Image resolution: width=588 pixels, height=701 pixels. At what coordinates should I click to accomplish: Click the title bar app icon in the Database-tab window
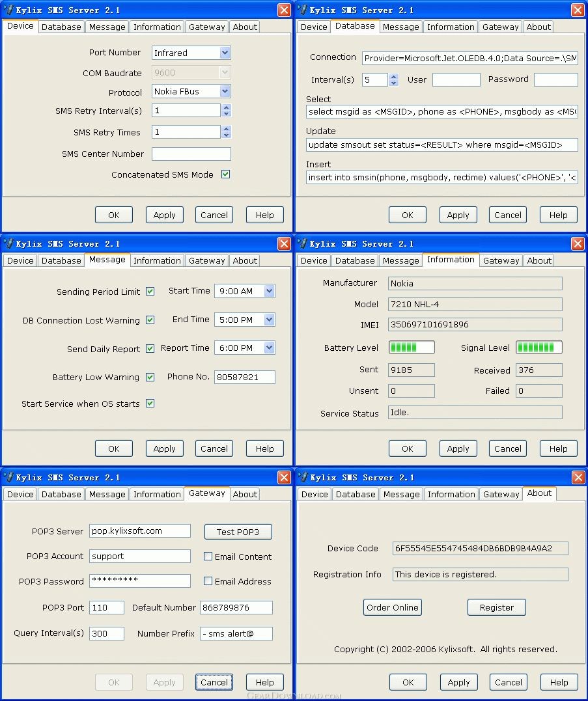(x=302, y=9)
